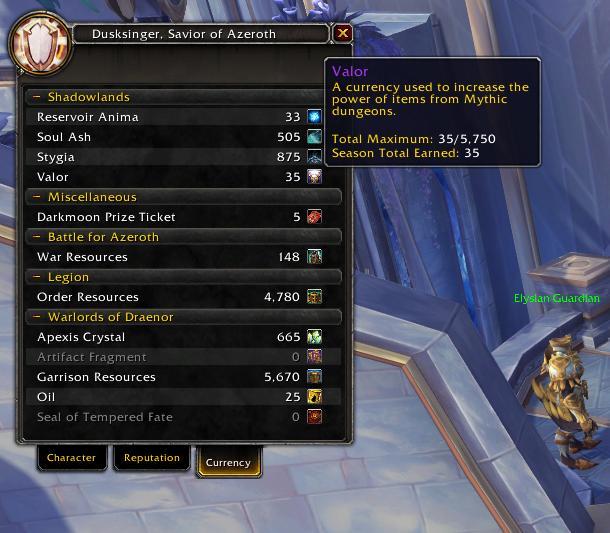Screen dimensions: 610x533
Task: Click the Apexis Crystal icon
Action: [x=314, y=337]
